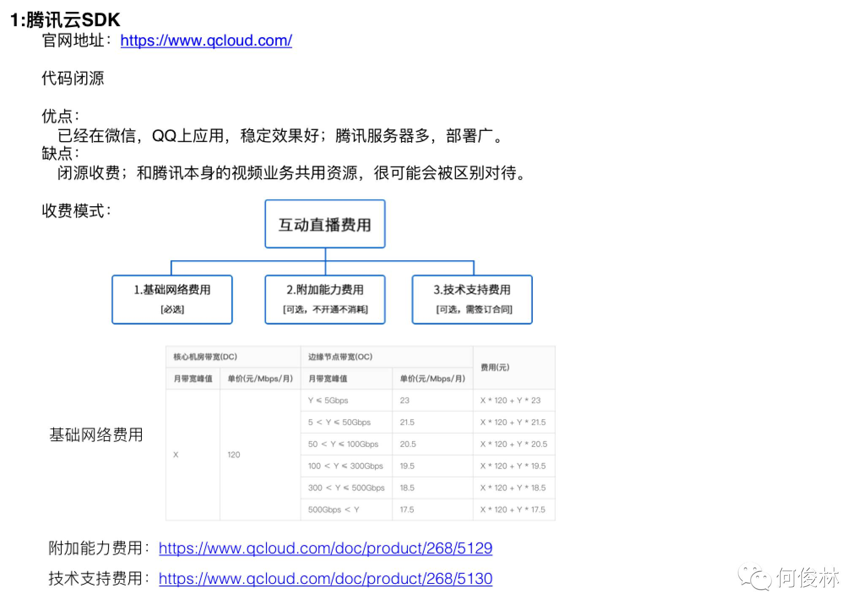Viewport: 868px width, 616px height.
Task: Click the 互动直播费用 box at top of diagram
Action: (x=325, y=224)
